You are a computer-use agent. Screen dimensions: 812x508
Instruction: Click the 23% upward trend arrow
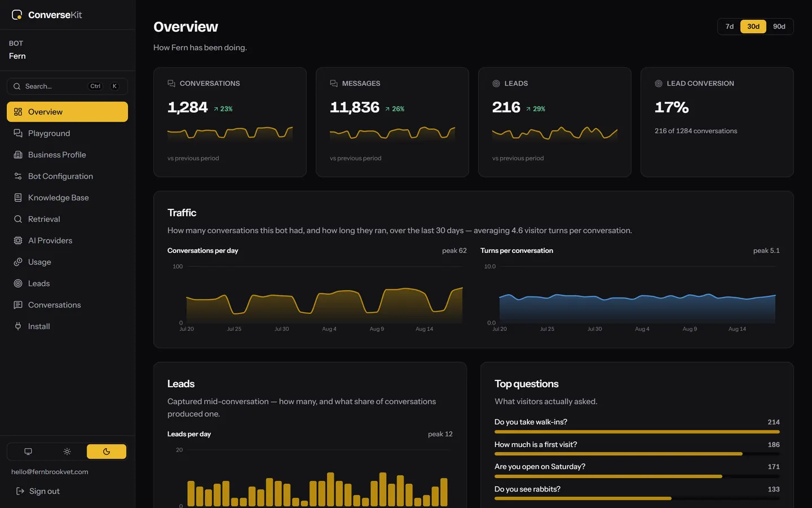click(216, 109)
